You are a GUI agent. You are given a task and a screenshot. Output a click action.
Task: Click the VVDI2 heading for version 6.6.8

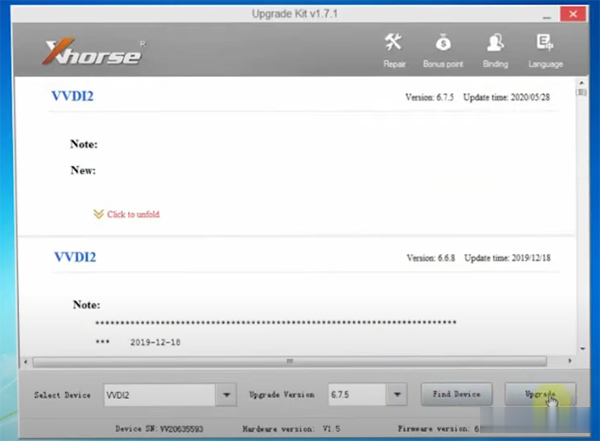(75, 257)
